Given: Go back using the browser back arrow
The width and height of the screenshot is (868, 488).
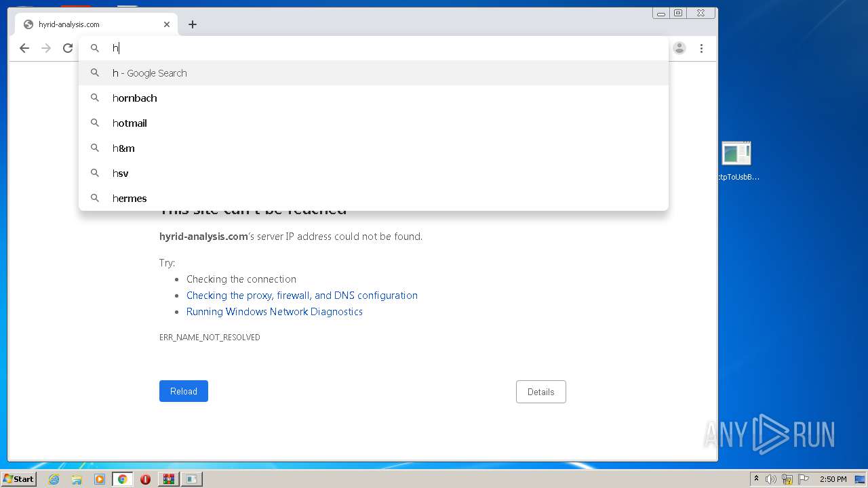Looking at the screenshot, I should [x=24, y=48].
